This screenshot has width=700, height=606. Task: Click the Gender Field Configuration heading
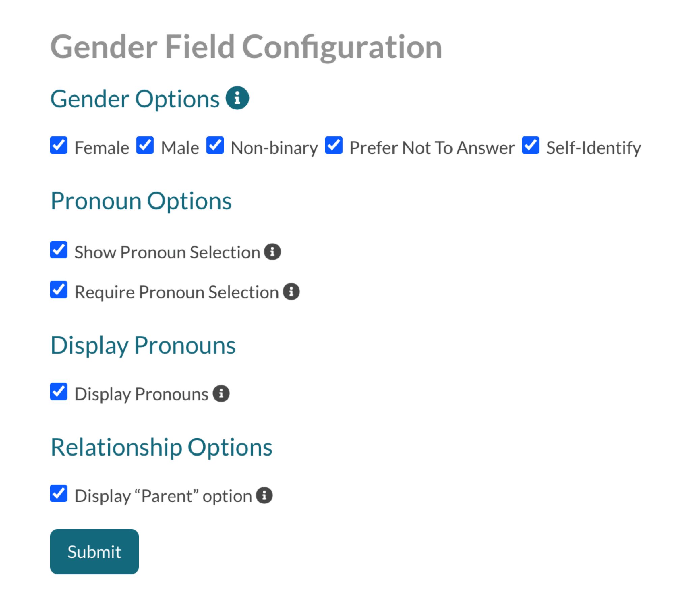pyautogui.click(x=246, y=47)
